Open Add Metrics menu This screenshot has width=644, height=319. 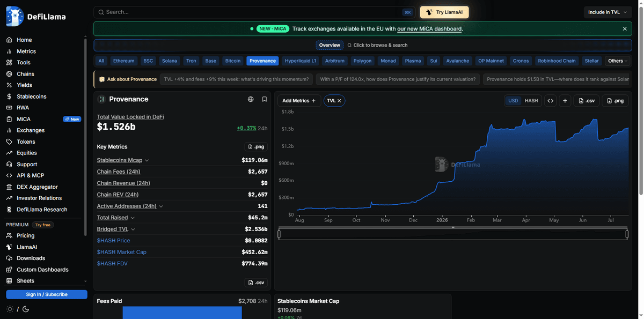[x=299, y=101]
